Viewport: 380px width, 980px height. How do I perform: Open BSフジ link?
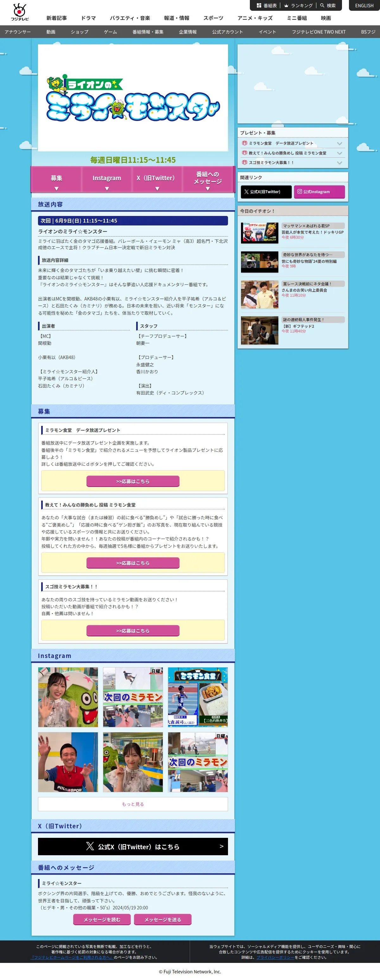coord(368,32)
